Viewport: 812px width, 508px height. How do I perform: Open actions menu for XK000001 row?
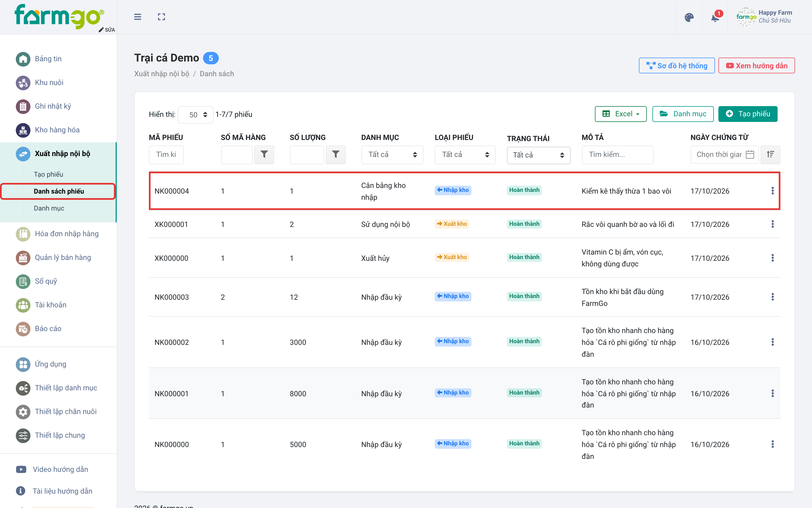(x=773, y=224)
